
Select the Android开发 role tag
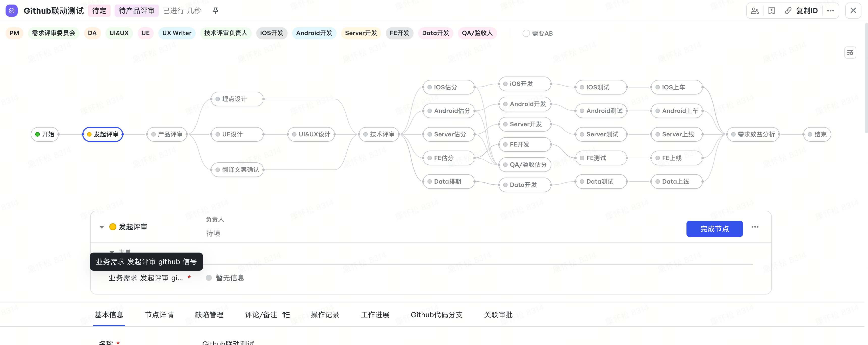(x=314, y=33)
